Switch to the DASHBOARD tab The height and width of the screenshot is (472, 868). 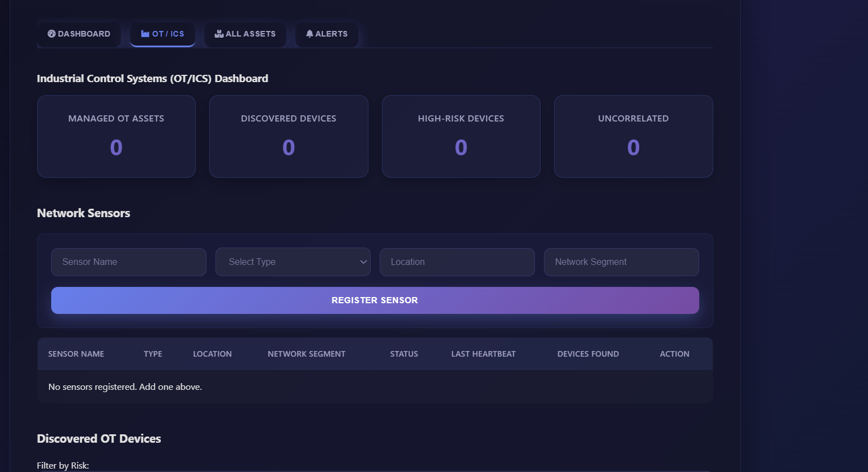pyautogui.click(x=79, y=34)
